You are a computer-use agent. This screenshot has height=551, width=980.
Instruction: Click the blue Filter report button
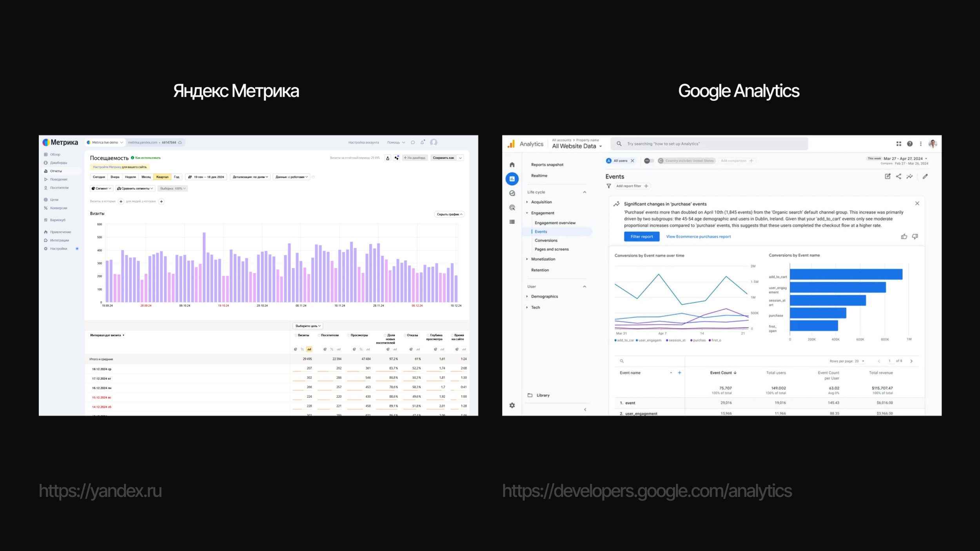641,237
